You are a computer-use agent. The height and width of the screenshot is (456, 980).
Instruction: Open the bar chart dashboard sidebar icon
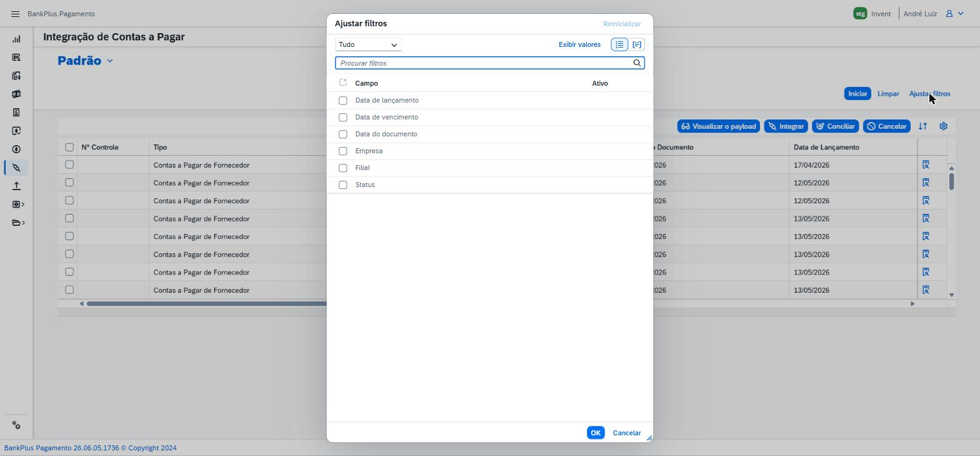(x=16, y=39)
